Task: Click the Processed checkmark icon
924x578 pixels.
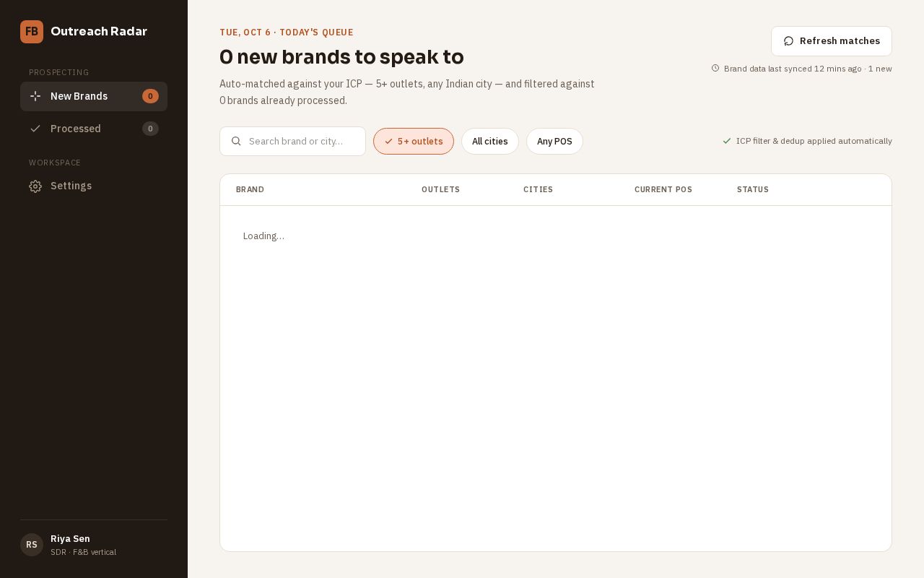Action: (x=35, y=129)
